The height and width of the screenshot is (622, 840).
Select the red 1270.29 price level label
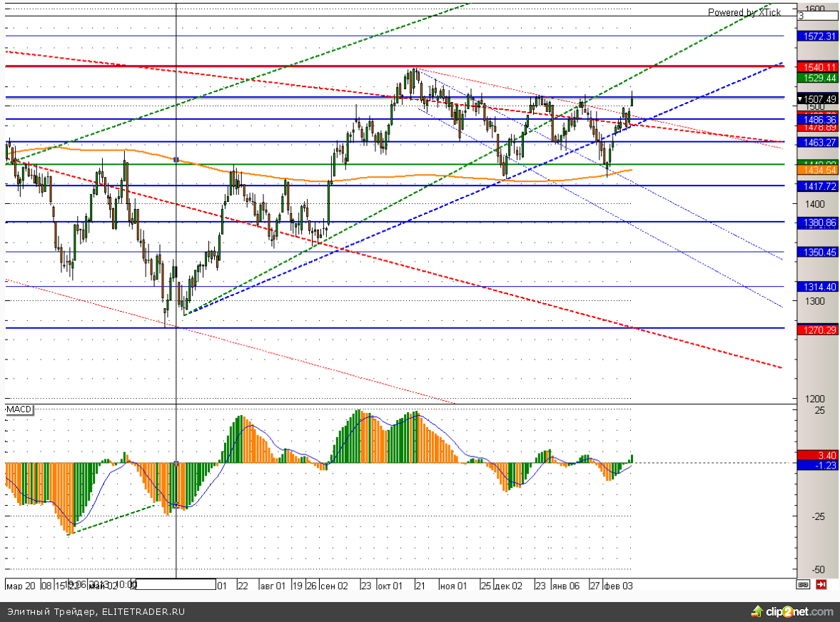click(817, 330)
